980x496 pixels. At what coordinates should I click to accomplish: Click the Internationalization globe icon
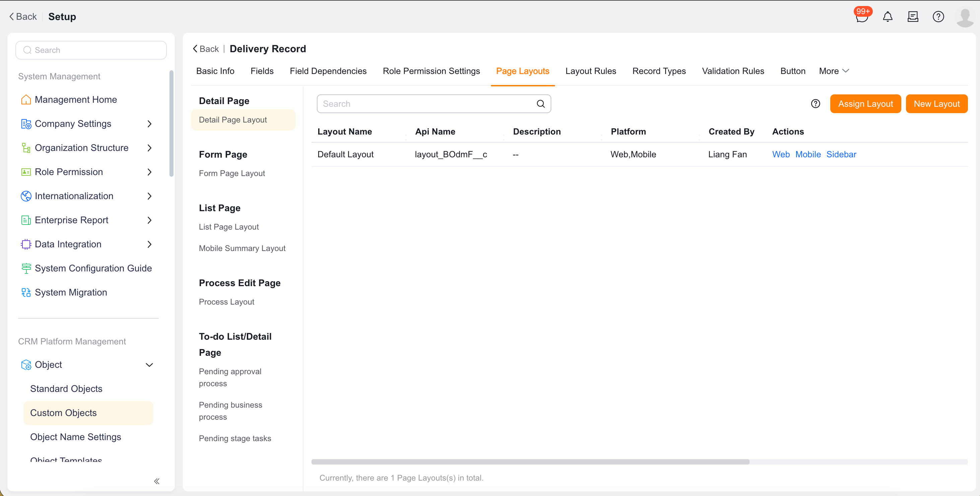click(x=26, y=196)
